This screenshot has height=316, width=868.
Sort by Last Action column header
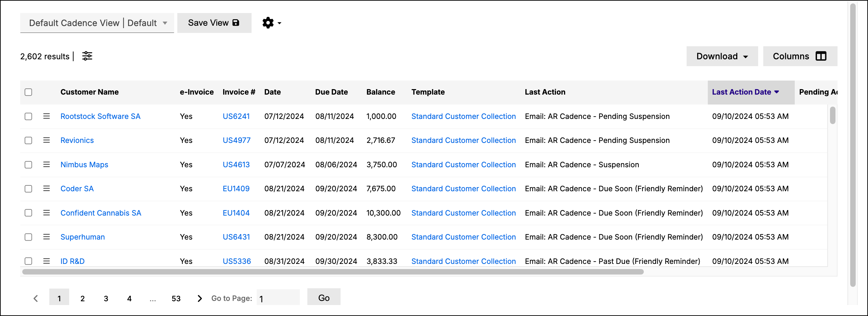click(545, 92)
